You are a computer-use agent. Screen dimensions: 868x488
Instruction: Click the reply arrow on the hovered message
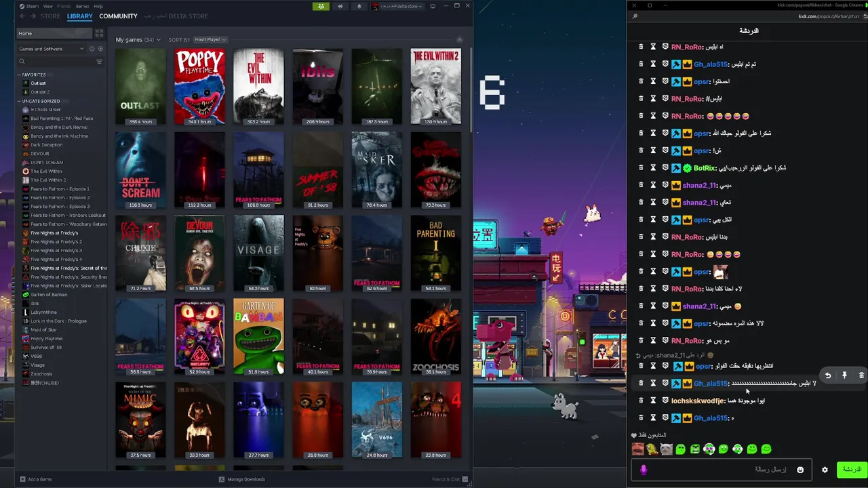click(827, 375)
